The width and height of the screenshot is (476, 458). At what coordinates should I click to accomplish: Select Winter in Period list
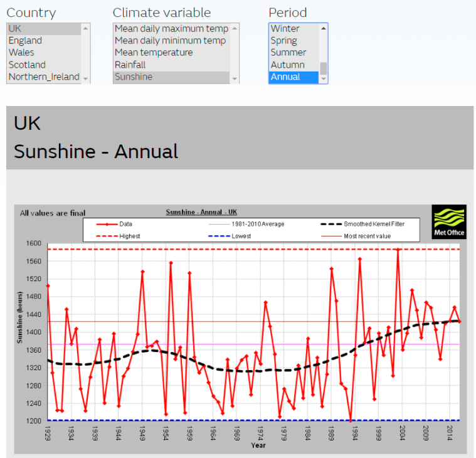click(285, 29)
